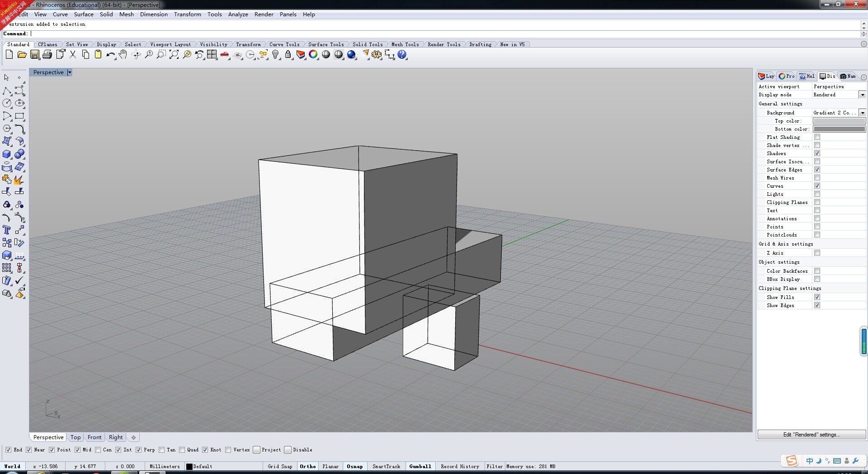Image resolution: width=868 pixels, height=474 pixels.
Task: Open the Surface menu
Action: (x=84, y=14)
